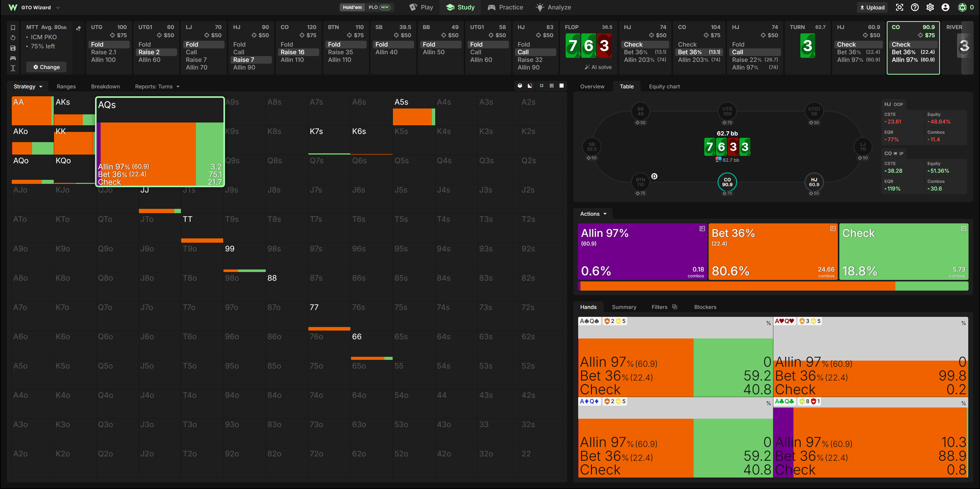Viewport: 980px width, 489px height.
Task: Click the Upload button
Action: (x=873, y=7)
